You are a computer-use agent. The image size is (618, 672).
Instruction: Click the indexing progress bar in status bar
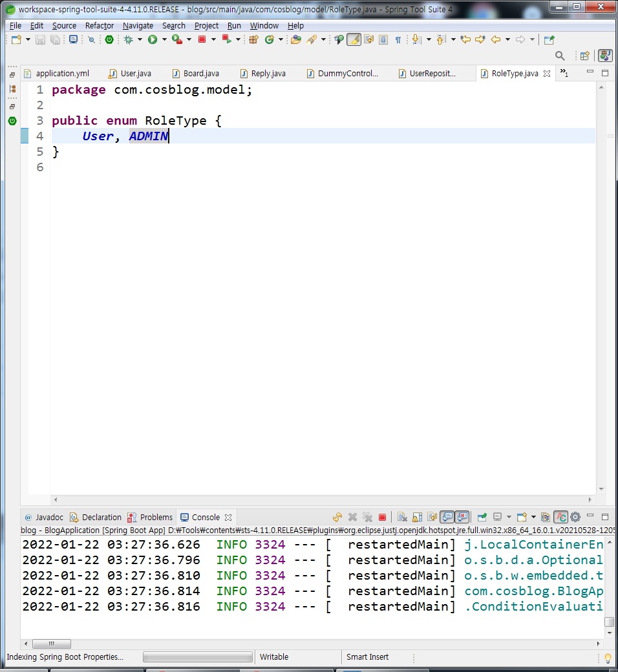(198, 657)
